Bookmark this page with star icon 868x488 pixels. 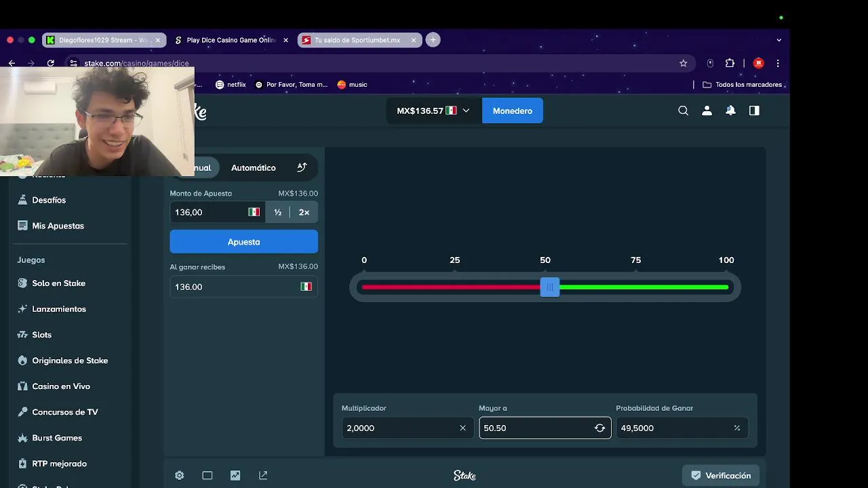point(683,63)
